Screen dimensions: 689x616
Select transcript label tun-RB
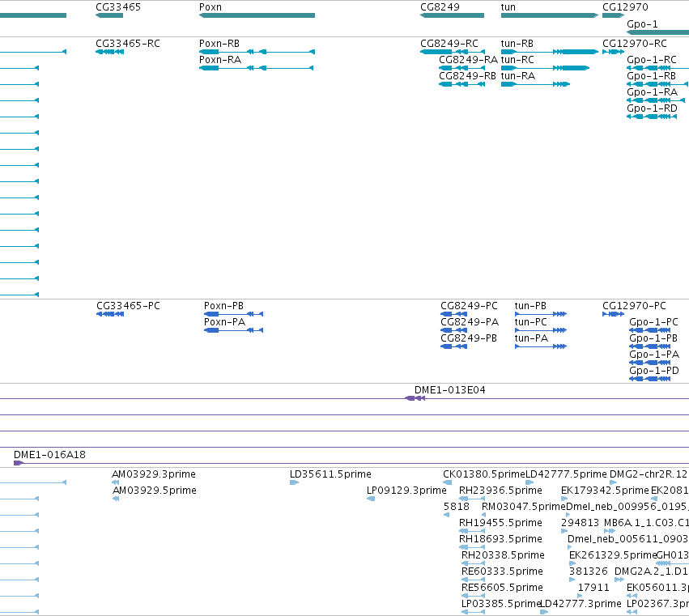pos(517,44)
